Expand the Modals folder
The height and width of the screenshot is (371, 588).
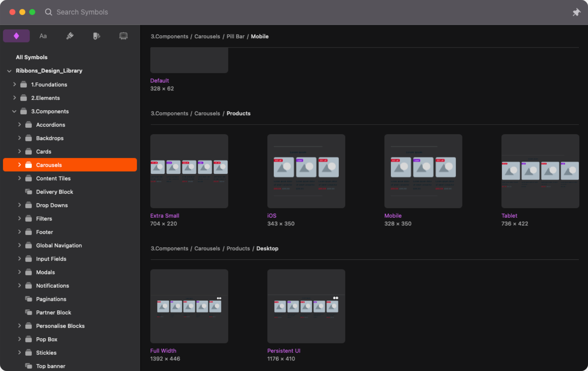19,272
